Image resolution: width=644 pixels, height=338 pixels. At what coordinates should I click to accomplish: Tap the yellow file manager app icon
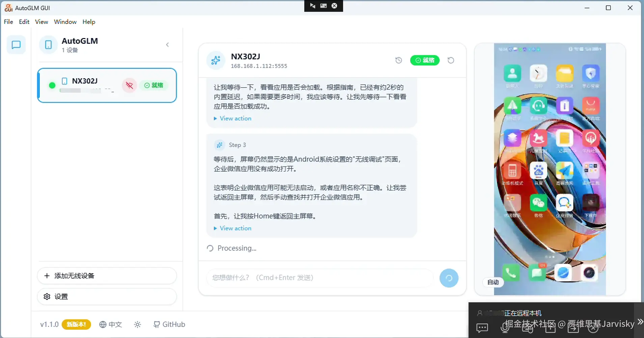pyautogui.click(x=564, y=73)
